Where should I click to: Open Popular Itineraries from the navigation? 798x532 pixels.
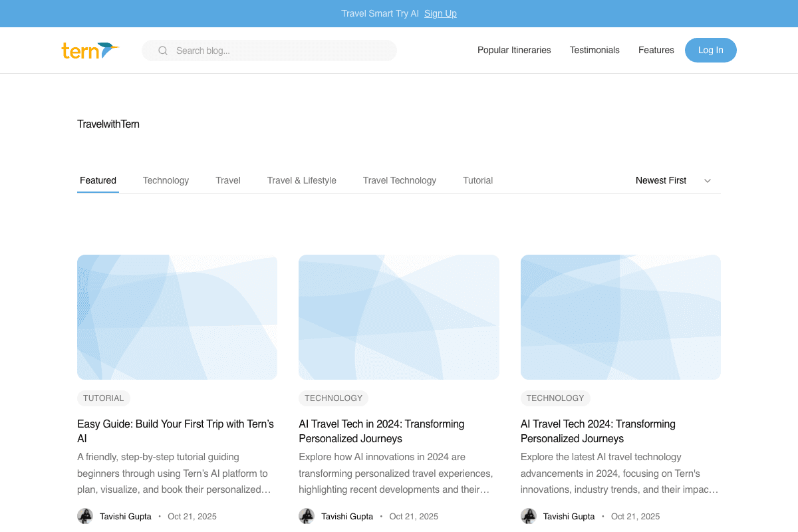click(514, 50)
